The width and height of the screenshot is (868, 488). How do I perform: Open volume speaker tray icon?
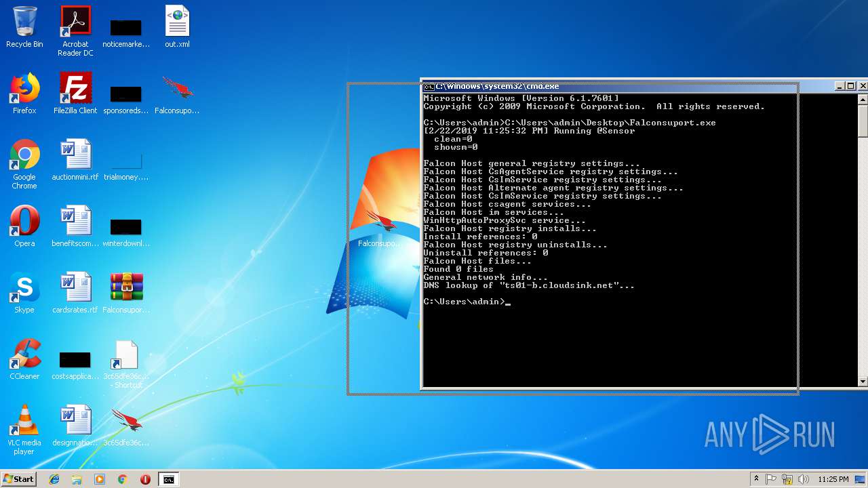tap(803, 479)
